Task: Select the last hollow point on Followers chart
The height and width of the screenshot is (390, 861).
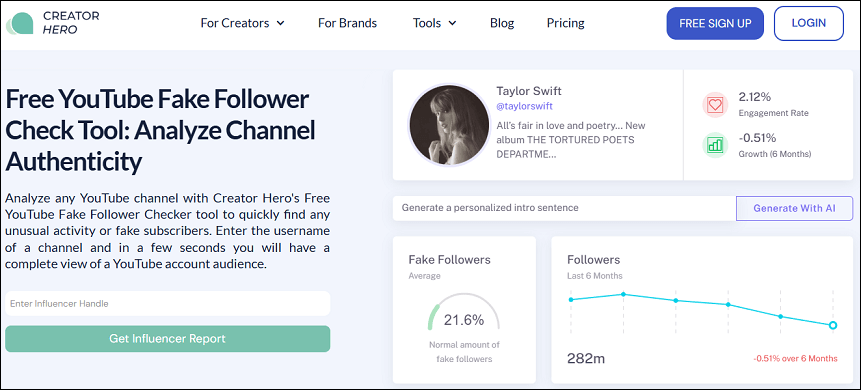Action: 833,325
